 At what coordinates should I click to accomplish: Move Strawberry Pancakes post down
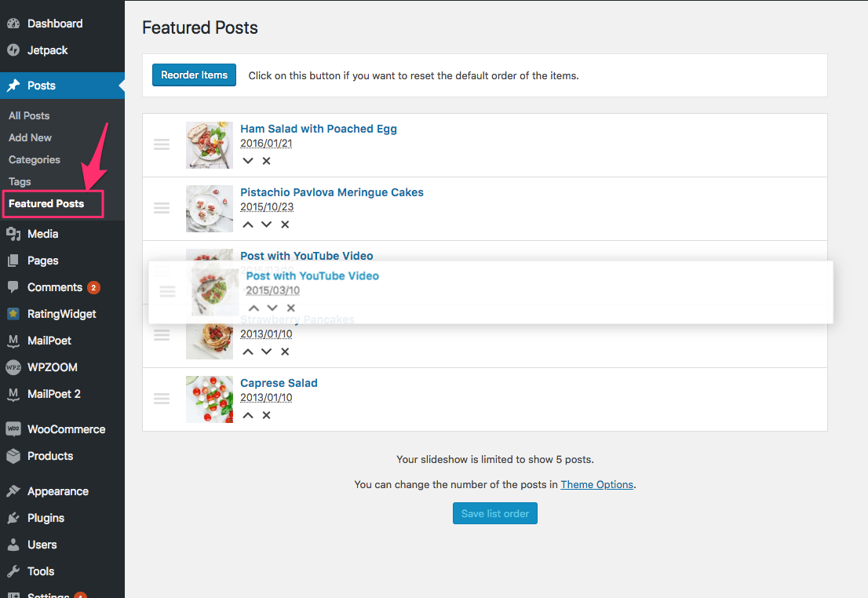coord(266,352)
